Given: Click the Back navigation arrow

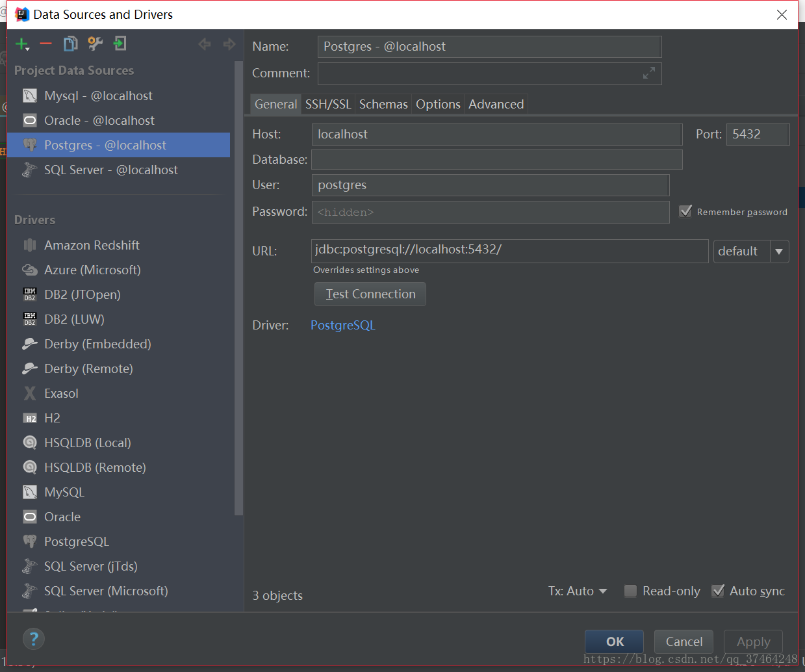Looking at the screenshot, I should [x=205, y=44].
